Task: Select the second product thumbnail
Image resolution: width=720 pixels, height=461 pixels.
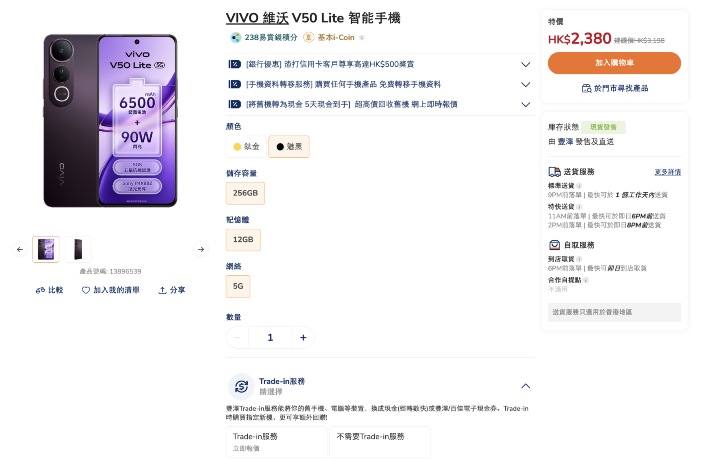Action: click(78, 250)
